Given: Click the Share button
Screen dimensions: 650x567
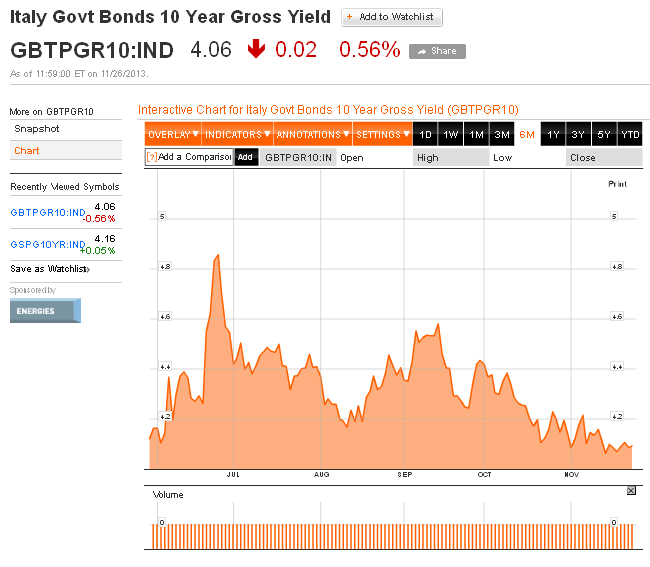Looking at the screenshot, I should (x=437, y=51).
